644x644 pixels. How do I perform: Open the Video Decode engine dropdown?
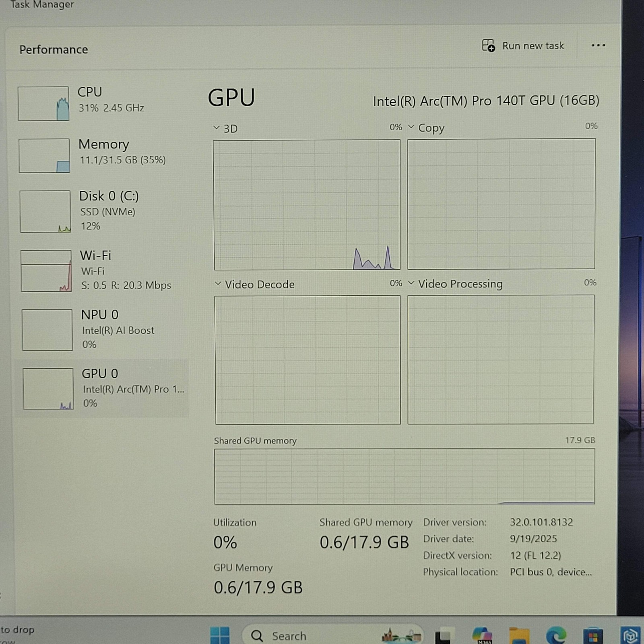[x=255, y=284]
